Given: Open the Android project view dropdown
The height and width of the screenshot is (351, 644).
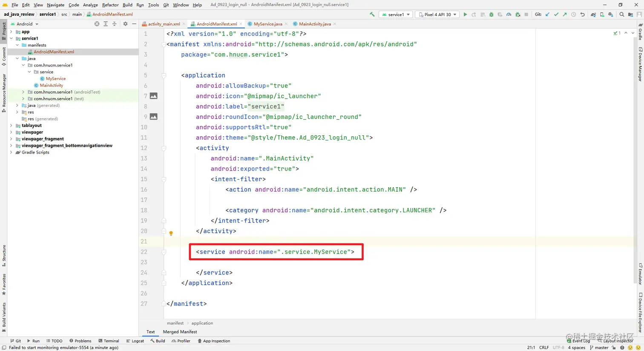Looking at the screenshot, I should (x=24, y=24).
